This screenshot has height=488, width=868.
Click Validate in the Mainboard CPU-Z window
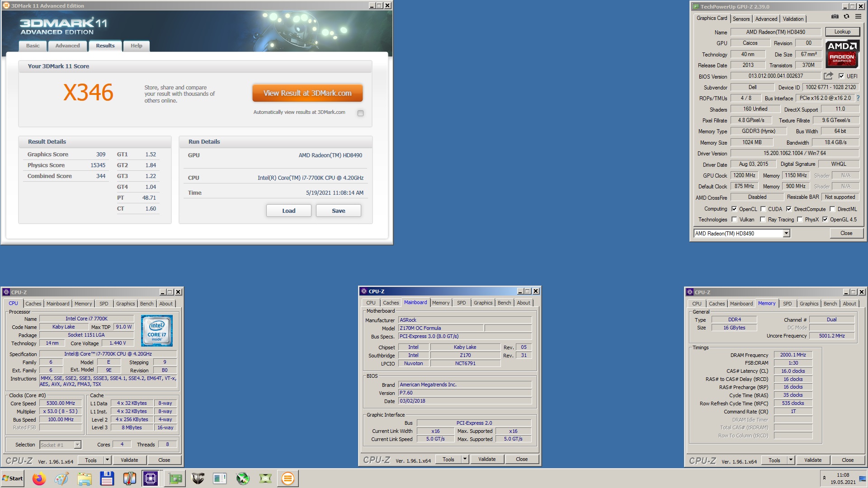[486, 459]
